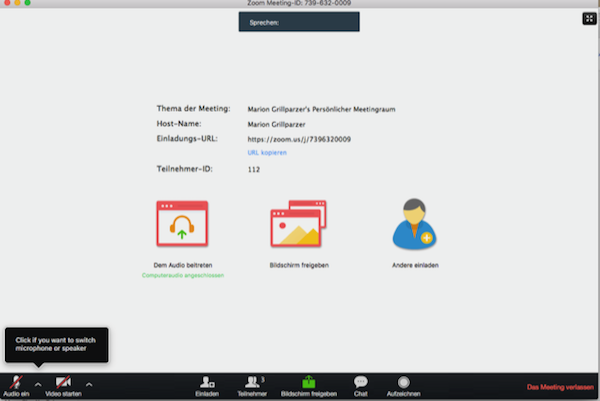
Task: Click the Sprechen speaker indicator bar
Action: (299, 22)
